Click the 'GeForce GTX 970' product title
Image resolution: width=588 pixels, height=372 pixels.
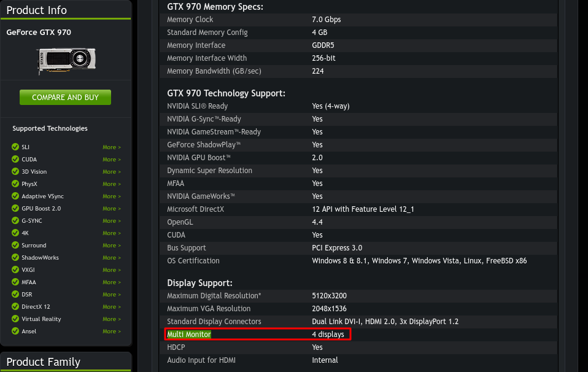[39, 33]
